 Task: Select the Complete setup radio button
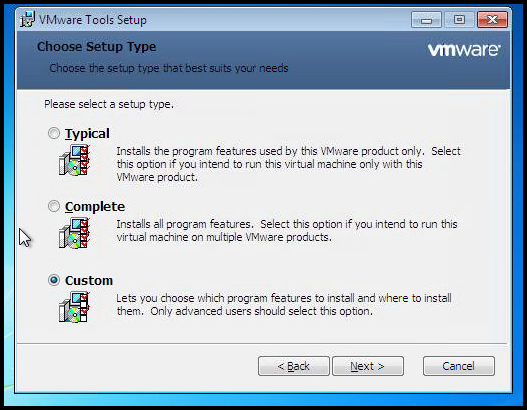pos(54,206)
